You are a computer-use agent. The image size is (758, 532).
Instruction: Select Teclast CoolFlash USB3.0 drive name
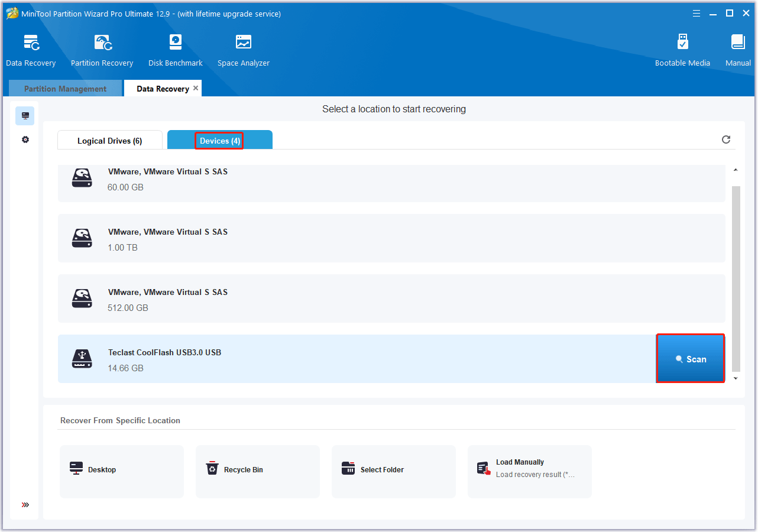164,352
